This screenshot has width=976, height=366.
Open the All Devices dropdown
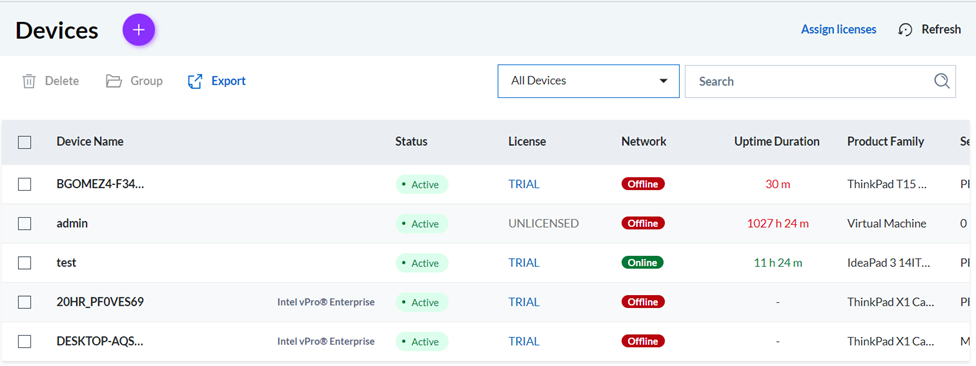pyautogui.click(x=588, y=81)
